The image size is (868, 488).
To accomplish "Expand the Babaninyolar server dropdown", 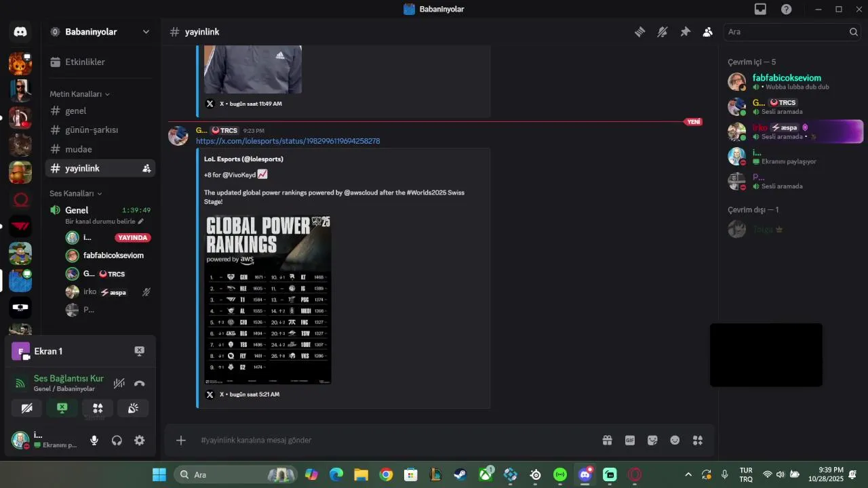I will [146, 32].
